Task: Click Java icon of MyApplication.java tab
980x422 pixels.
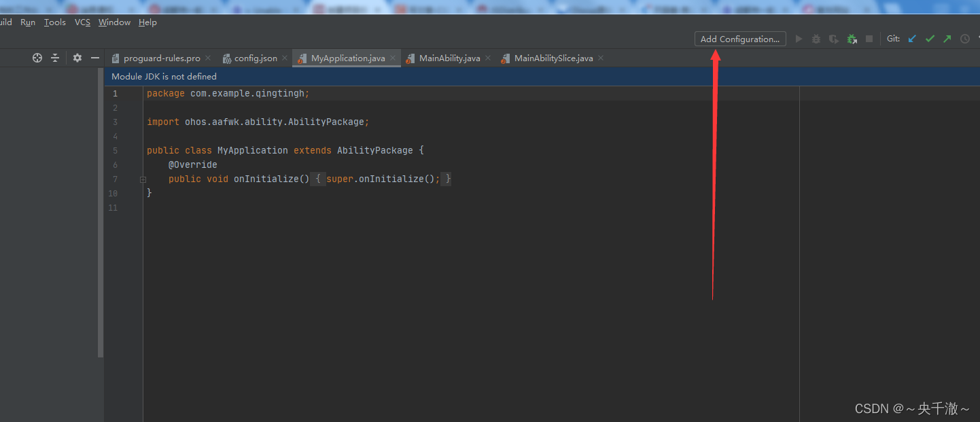Action: click(x=302, y=58)
